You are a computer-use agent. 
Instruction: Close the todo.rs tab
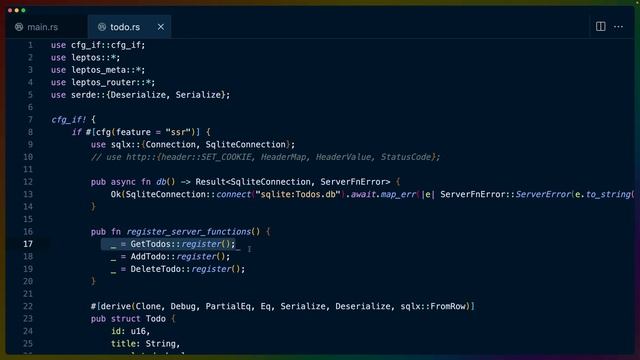(x=161, y=27)
